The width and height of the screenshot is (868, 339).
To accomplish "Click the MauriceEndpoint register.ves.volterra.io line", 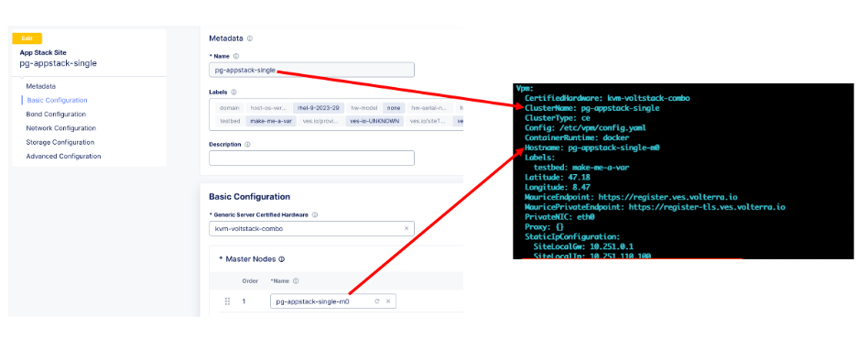I will [x=631, y=197].
